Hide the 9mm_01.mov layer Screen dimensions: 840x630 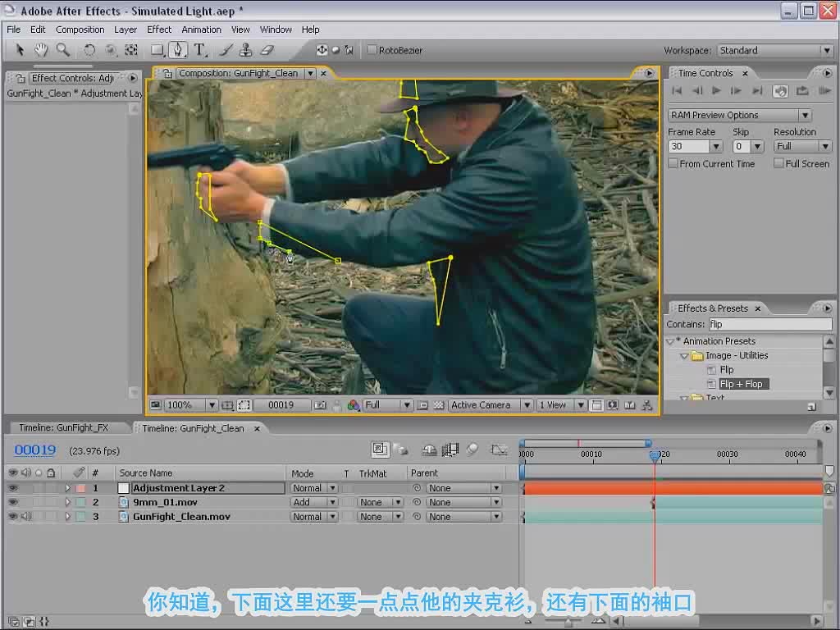pos(13,502)
